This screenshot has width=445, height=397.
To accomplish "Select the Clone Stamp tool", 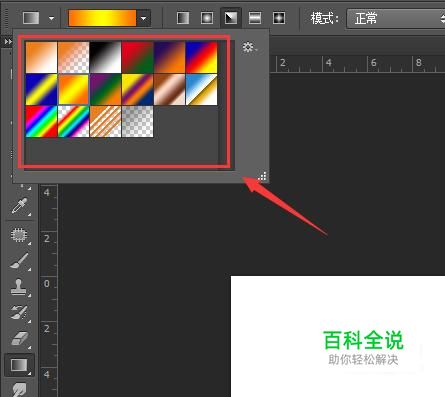I will 19,287.
